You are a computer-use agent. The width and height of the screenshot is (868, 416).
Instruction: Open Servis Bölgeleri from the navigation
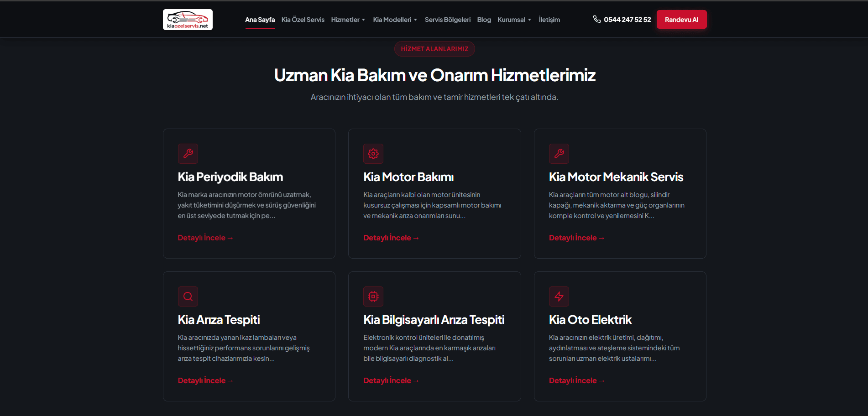click(x=448, y=20)
